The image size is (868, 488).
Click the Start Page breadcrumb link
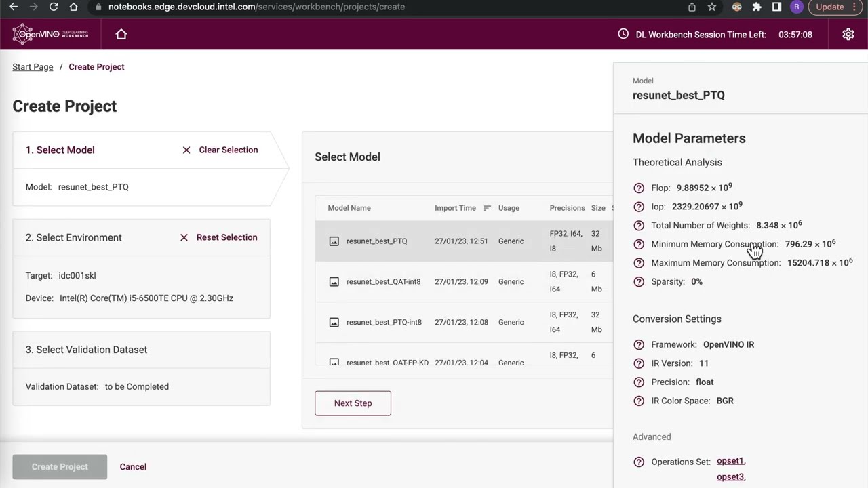33,67
